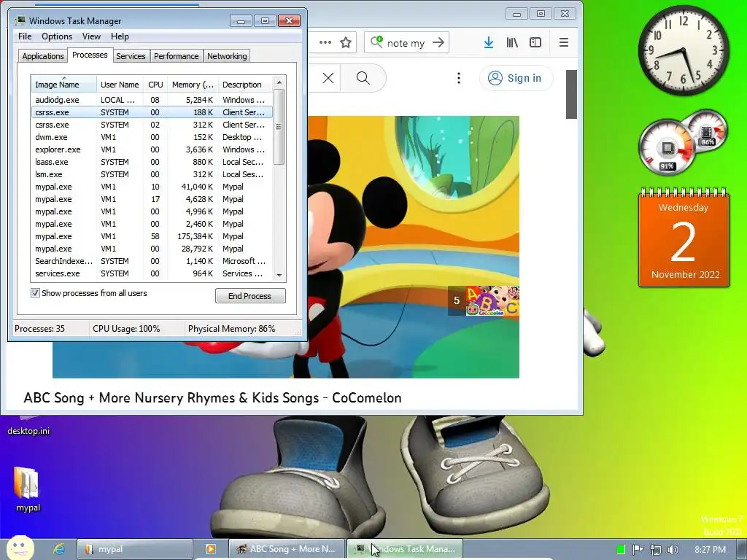Select the dwm.exe process row
The width and height of the screenshot is (747, 560).
point(152,137)
